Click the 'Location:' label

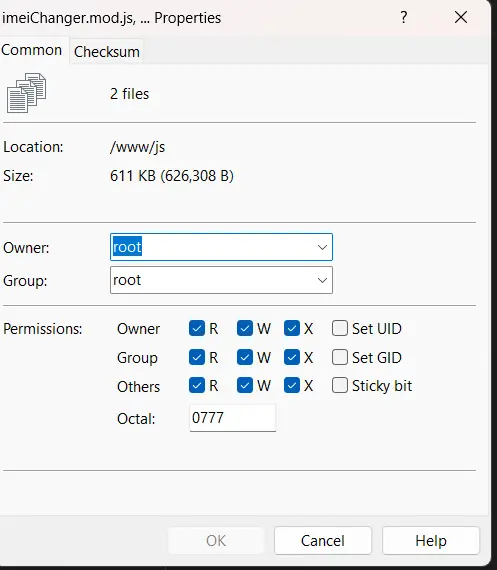click(x=33, y=147)
